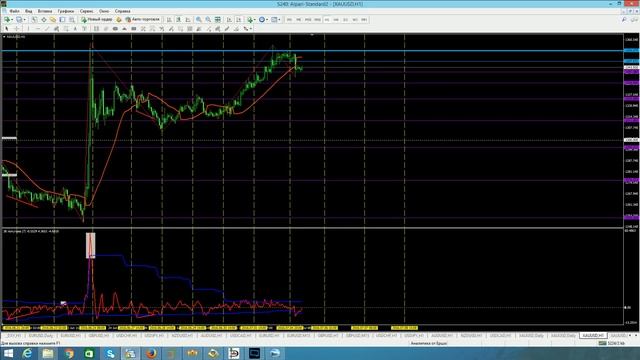
Task: Open the Windows Start button
Action: point(8,353)
